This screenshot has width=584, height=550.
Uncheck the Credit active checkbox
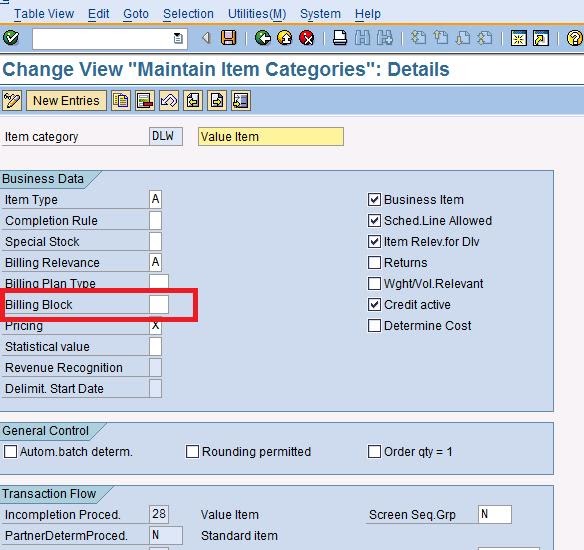pos(374,305)
